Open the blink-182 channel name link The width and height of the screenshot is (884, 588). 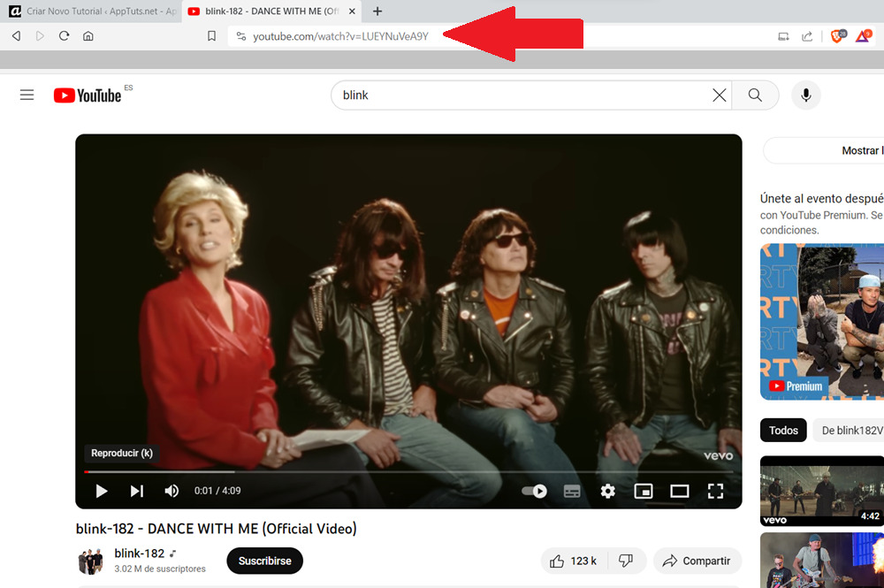(140, 554)
